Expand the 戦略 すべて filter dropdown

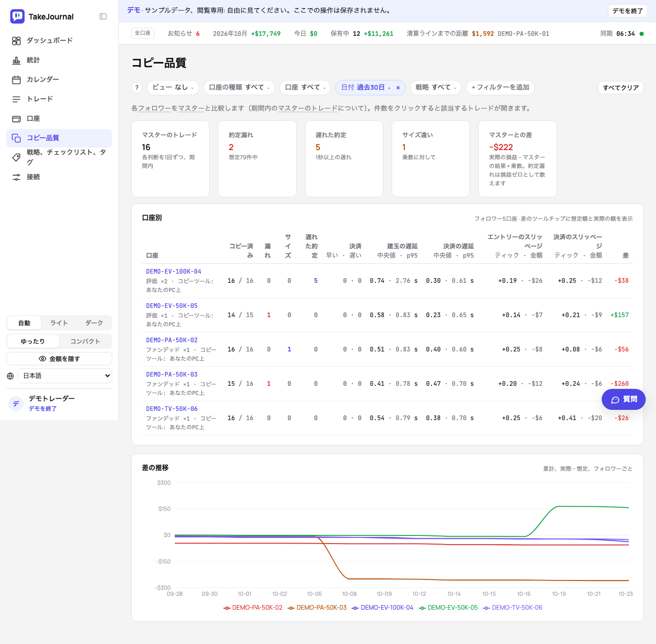tap(436, 88)
